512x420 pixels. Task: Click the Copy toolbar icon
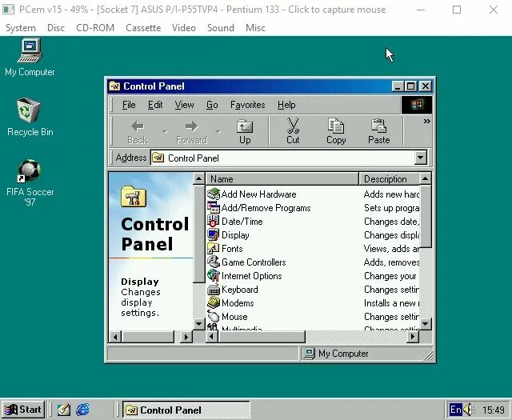click(x=336, y=126)
